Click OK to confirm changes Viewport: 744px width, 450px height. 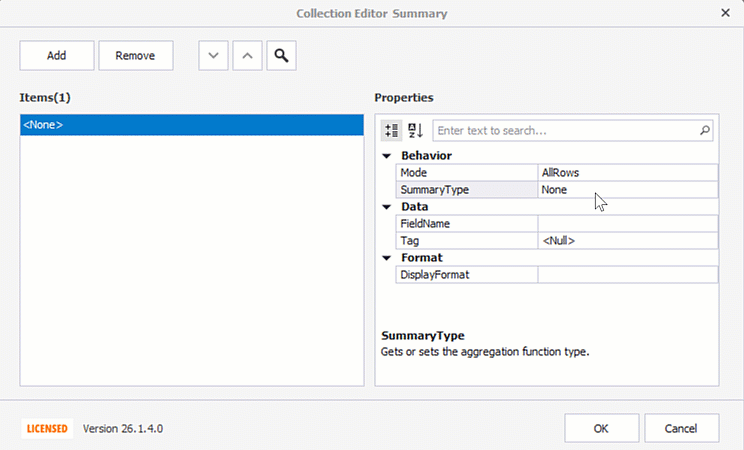point(602,429)
